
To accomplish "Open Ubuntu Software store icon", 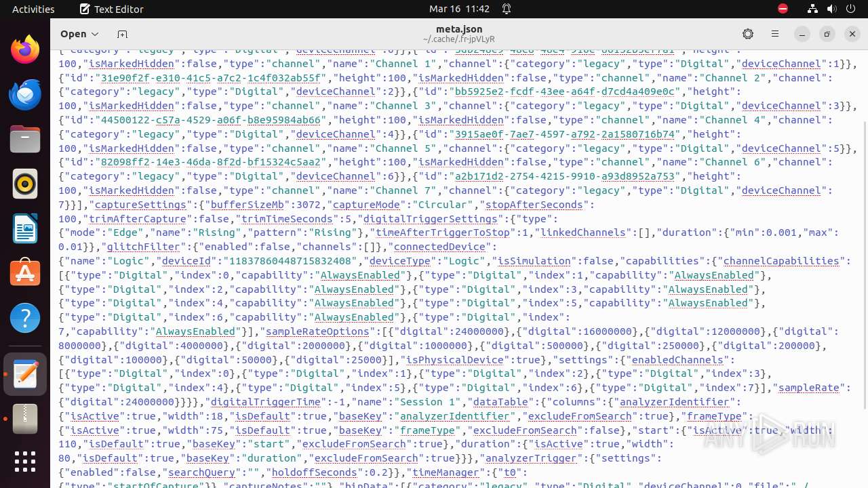I will click(25, 273).
